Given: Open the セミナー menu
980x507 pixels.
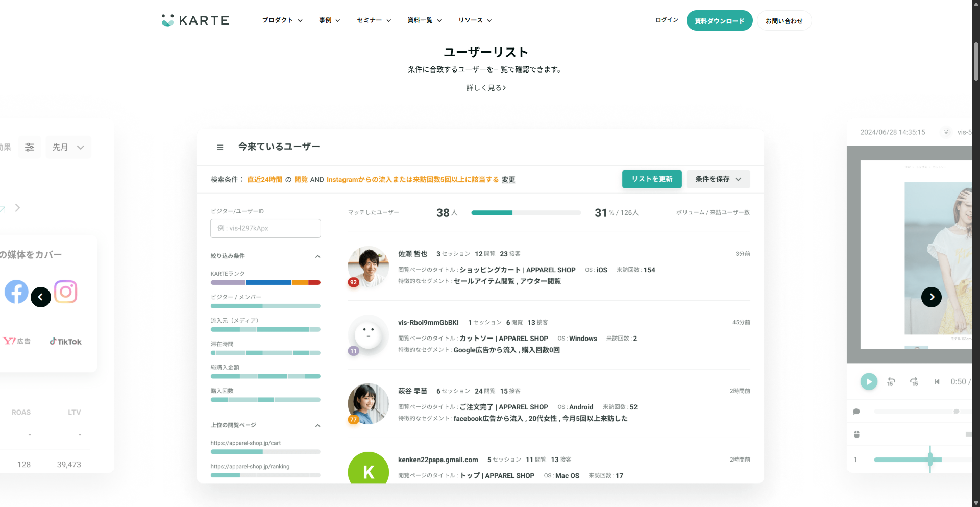Looking at the screenshot, I should [374, 20].
